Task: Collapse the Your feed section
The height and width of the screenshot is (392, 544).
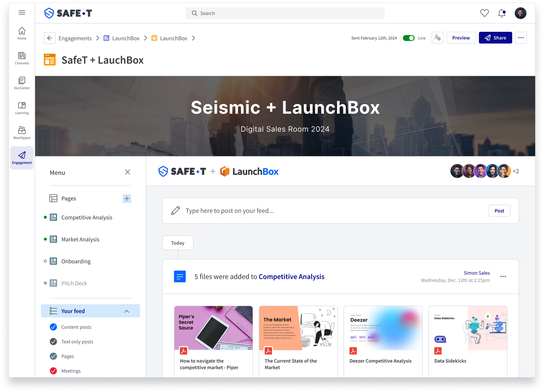Action: pos(127,311)
